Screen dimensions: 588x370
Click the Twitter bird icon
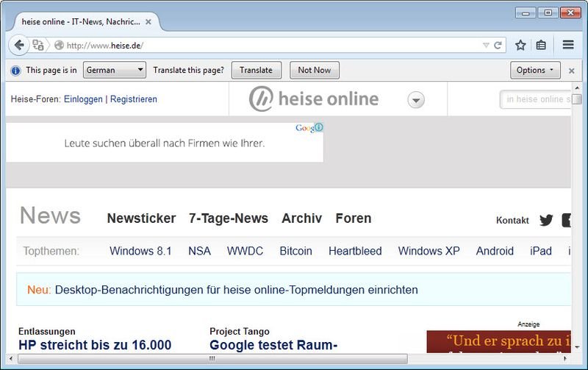pyautogui.click(x=546, y=220)
